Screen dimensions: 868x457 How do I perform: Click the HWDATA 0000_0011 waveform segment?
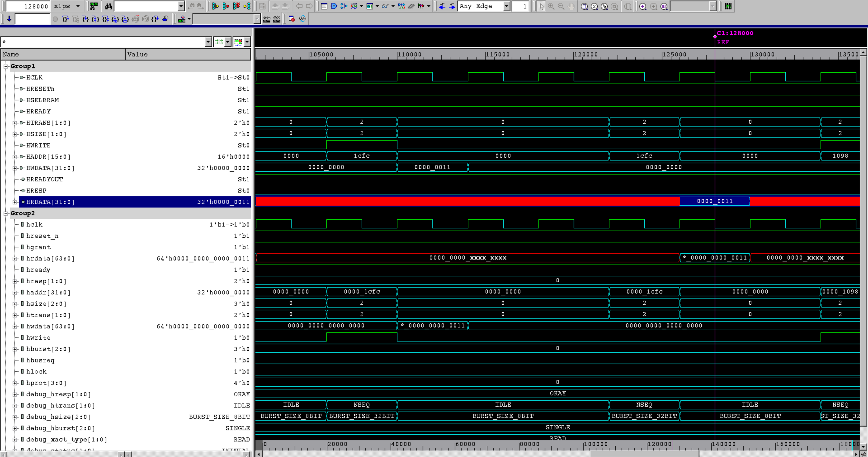432,167
